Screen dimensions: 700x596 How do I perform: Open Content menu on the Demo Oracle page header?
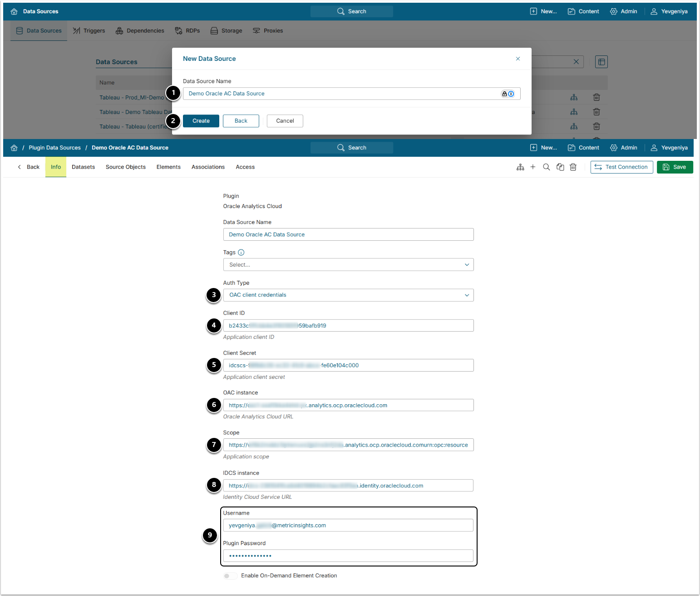(x=583, y=148)
